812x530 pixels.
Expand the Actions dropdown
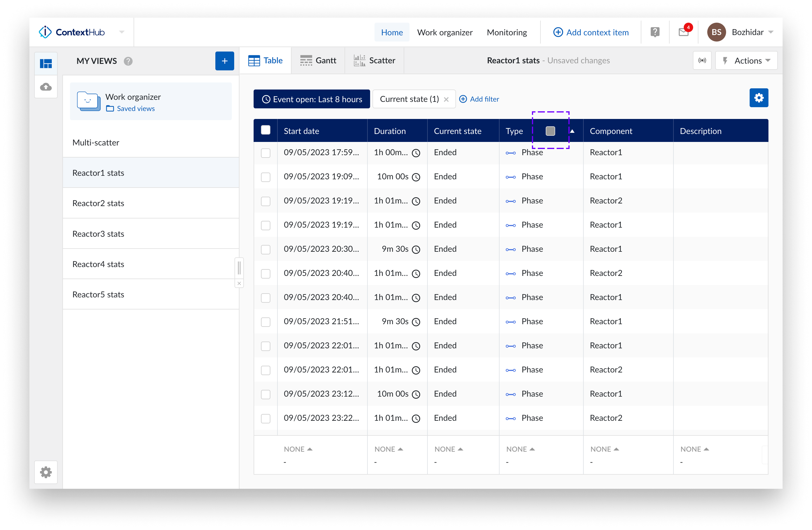[746, 60]
